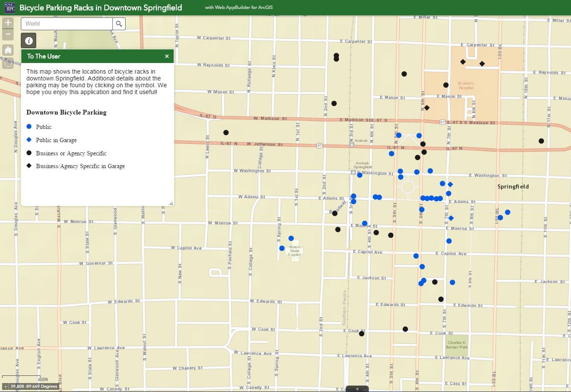Viewport: 571px width, 392px height.
Task: Open the blue diamond garage marker above E Monroe St
Action: point(451,218)
